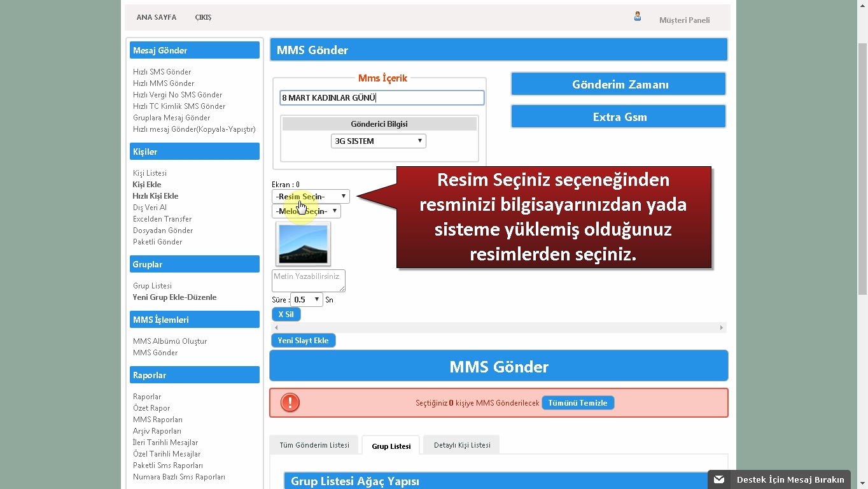Click the envelope icon in support bar
The image size is (868, 489).
[x=719, y=479]
